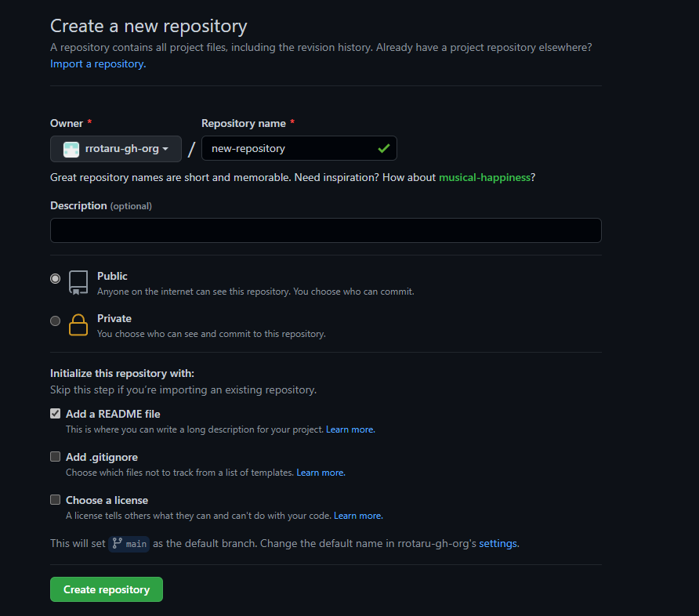Open Learn more link for README file
699x616 pixels.
pos(350,429)
